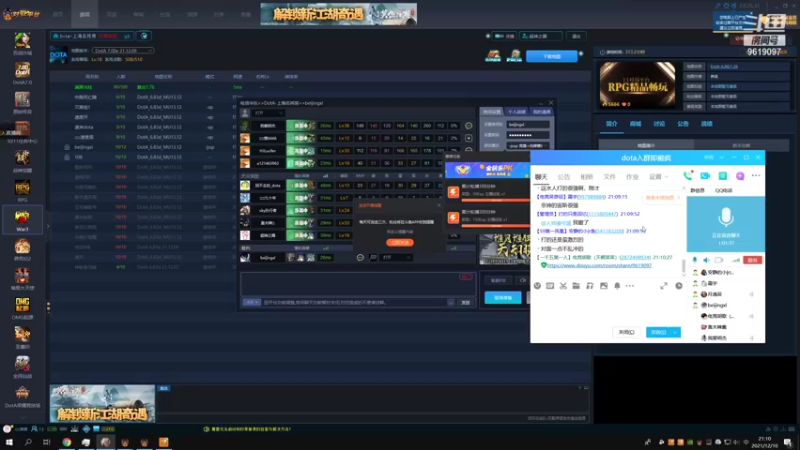800x450 pixels.
Task: Switch to 作业 tab in QQ group window
Action: (x=632, y=177)
